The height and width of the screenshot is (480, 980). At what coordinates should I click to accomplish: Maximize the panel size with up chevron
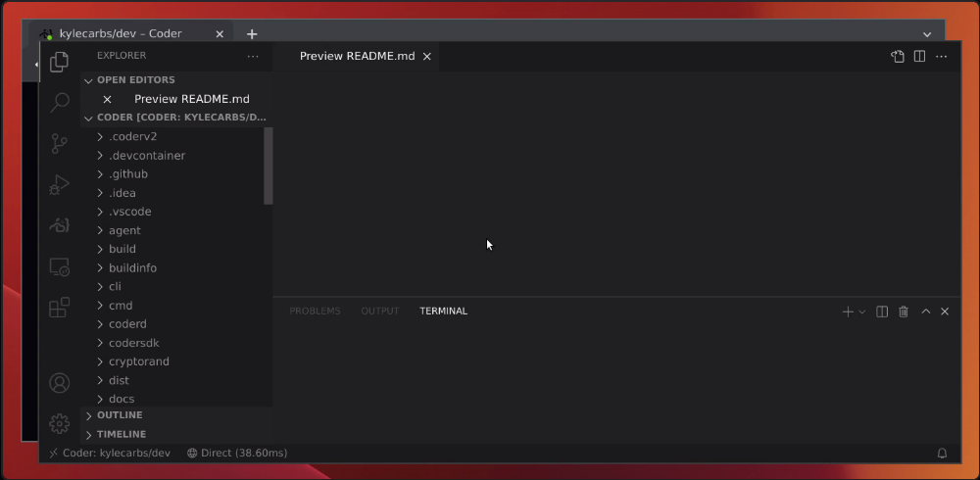click(926, 312)
